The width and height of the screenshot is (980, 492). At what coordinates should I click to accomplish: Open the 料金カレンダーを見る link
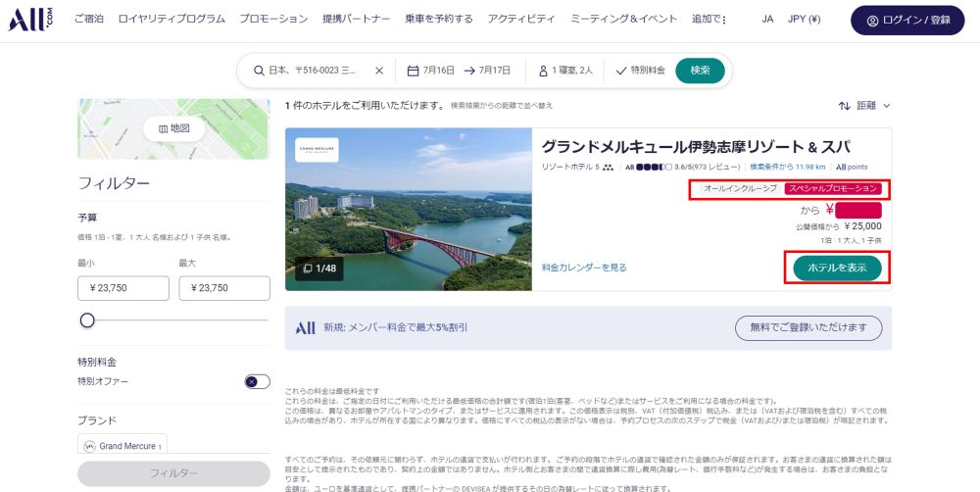pyautogui.click(x=584, y=268)
